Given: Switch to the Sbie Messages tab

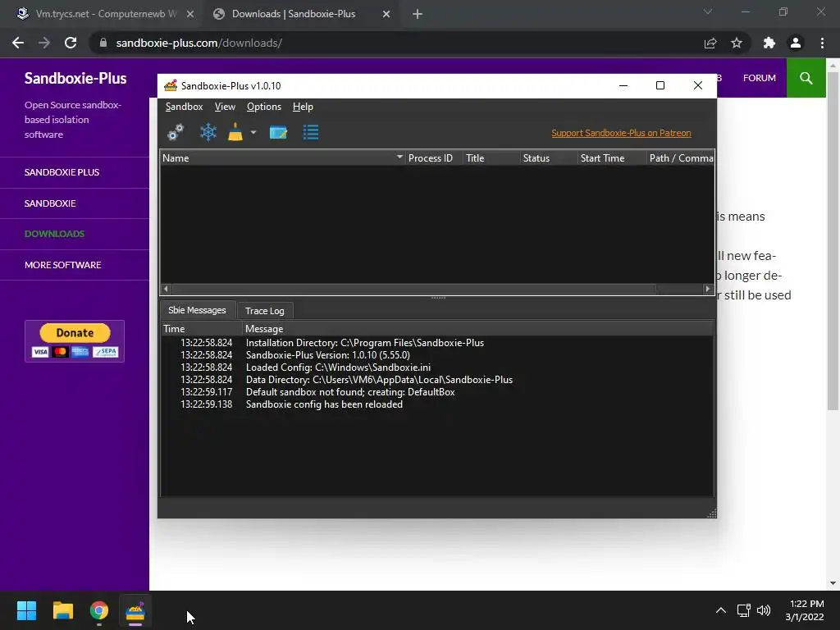Looking at the screenshot, I should click(x=197, y=310).
